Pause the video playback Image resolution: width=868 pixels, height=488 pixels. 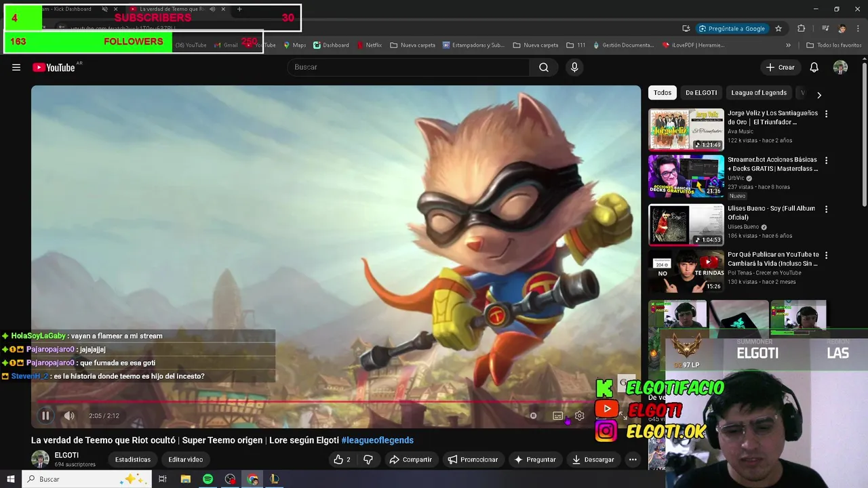(45, 415)
